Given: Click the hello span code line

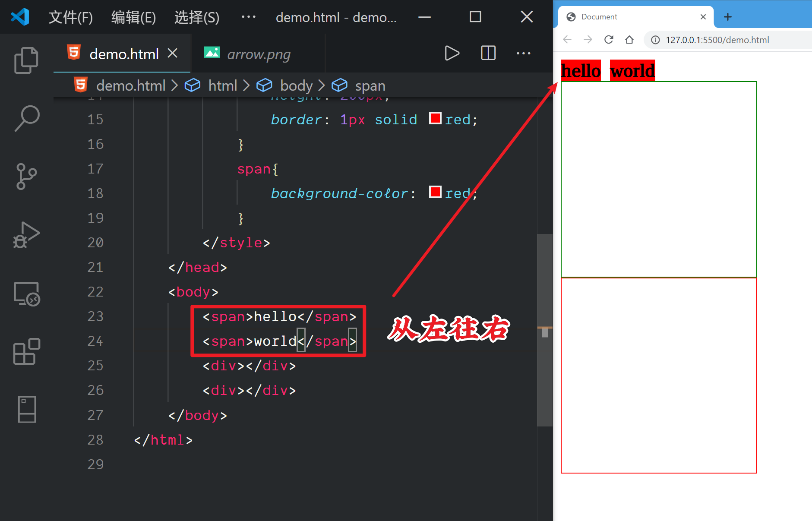Looking at the screenshot, I should pos(280,317).
